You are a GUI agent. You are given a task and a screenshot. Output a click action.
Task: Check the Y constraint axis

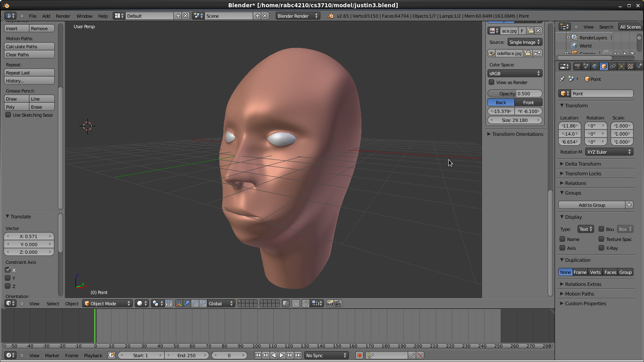tap(8, 278)
